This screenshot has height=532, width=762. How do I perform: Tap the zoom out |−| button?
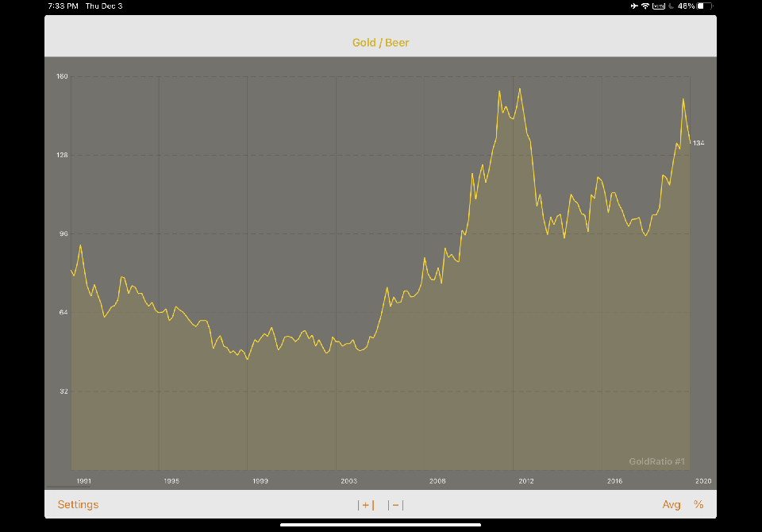395,505
